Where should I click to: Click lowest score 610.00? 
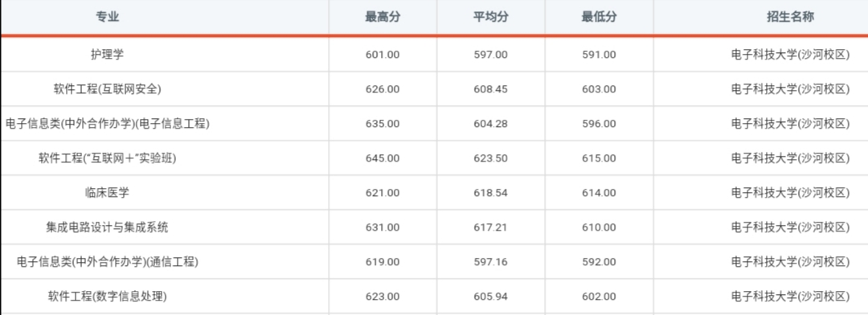[x=599, y=227]
